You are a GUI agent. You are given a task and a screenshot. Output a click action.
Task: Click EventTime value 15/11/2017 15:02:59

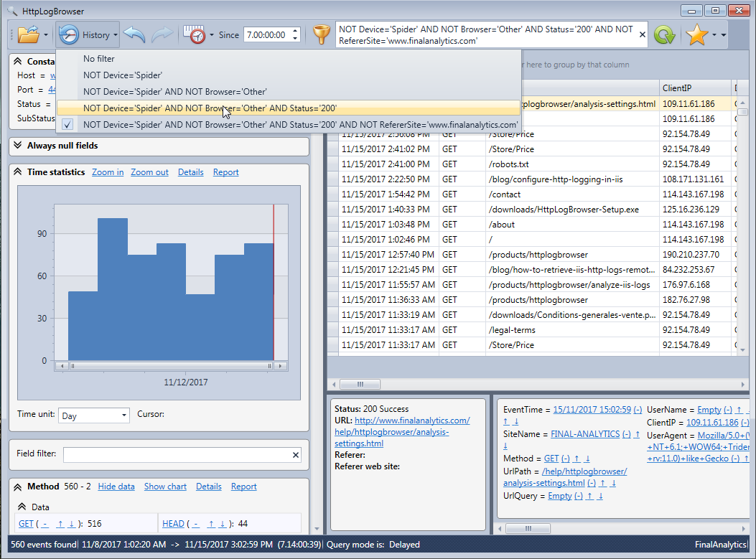click(592, 410)
